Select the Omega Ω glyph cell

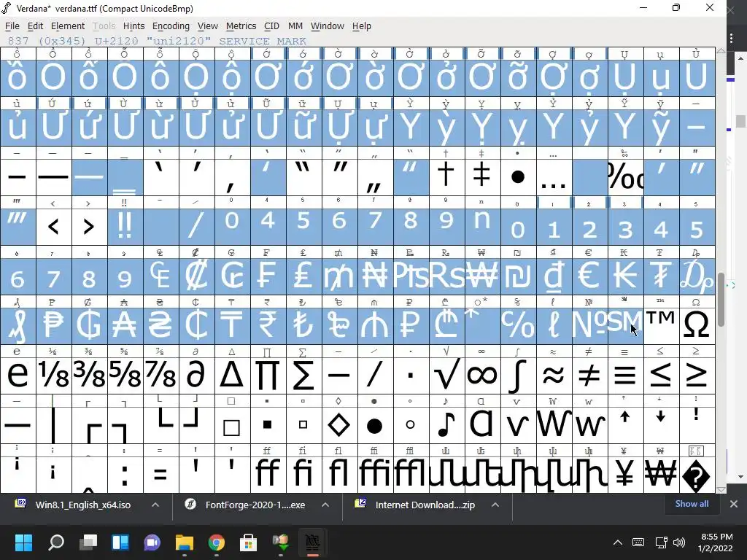(697, 325)
